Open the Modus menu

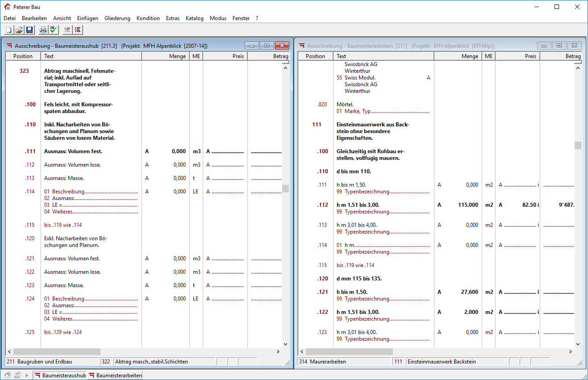218,18
